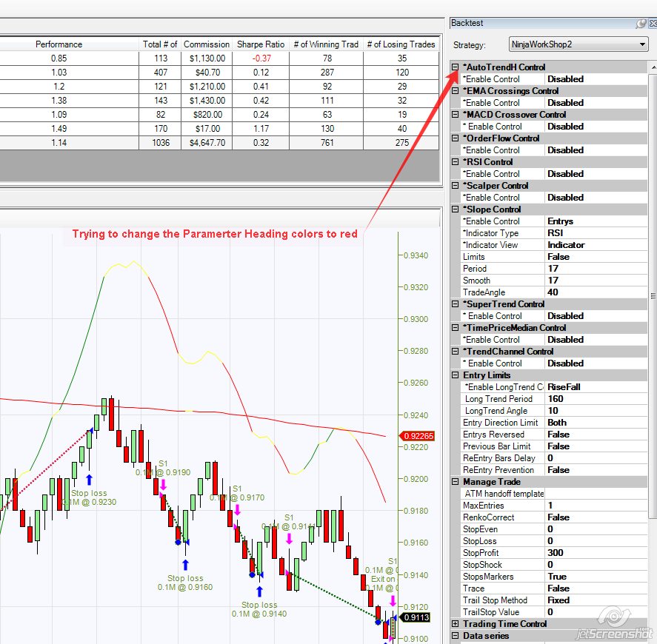Collapse the TrendChannel Control section

coord(455,352)
